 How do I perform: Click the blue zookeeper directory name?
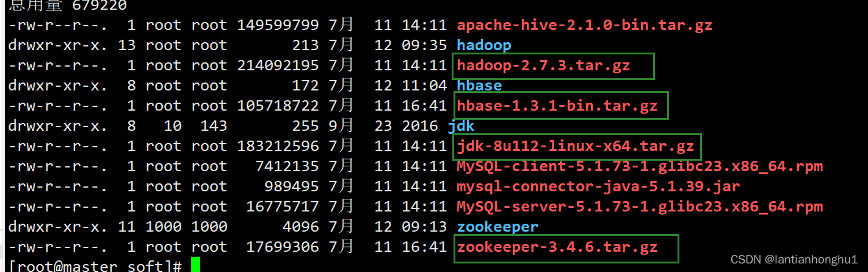(x=497, y=227)
